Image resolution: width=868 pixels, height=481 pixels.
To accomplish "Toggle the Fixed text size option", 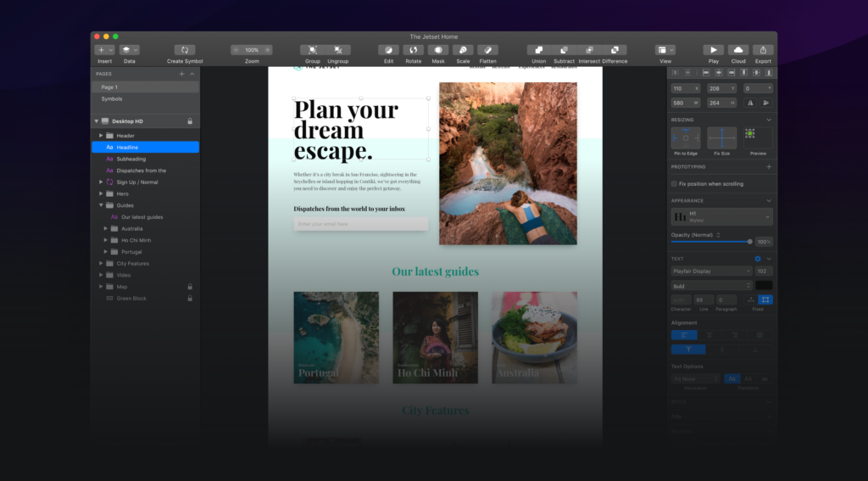I will pos(765,299).
